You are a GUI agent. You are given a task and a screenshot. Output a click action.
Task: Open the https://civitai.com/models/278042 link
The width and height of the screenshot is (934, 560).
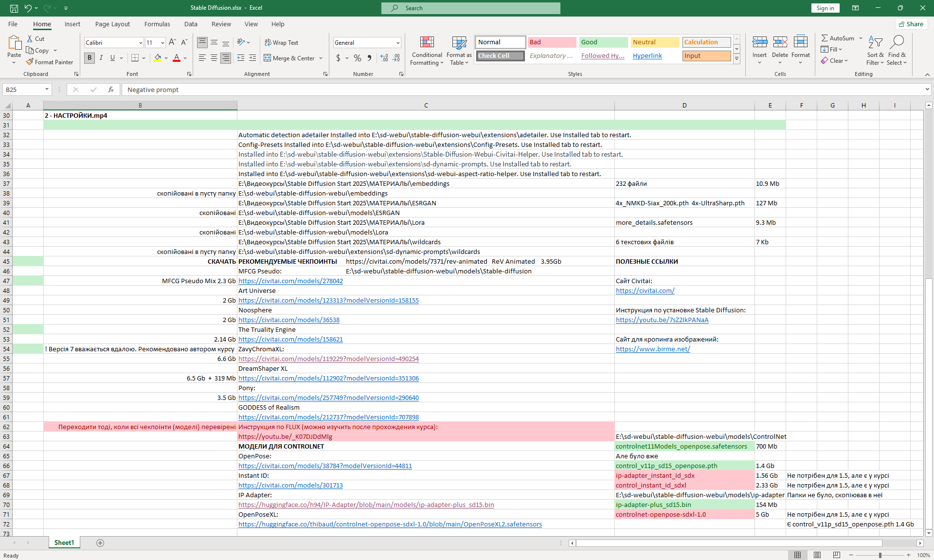pos(290,281)
